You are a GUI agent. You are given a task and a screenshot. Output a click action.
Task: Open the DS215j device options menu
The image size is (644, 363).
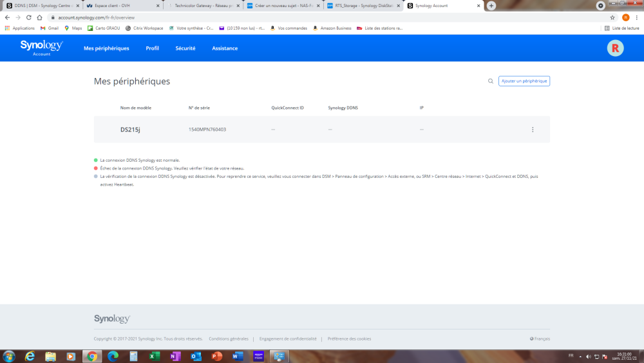pyautogui.click(x=533, y=130)
